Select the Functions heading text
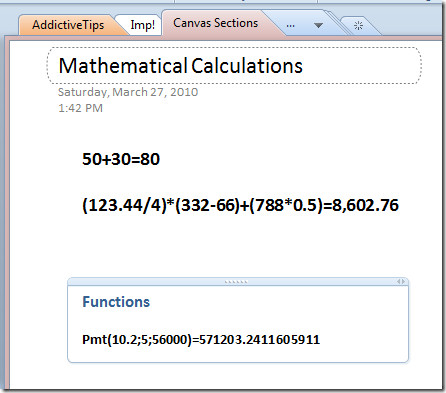This screenshot has height=393, width=446. point(116,302)
